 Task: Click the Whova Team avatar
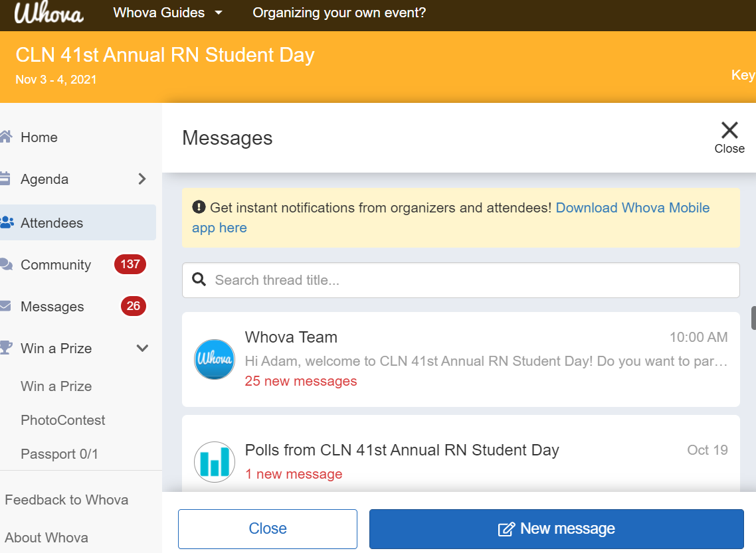coord(215,359)
